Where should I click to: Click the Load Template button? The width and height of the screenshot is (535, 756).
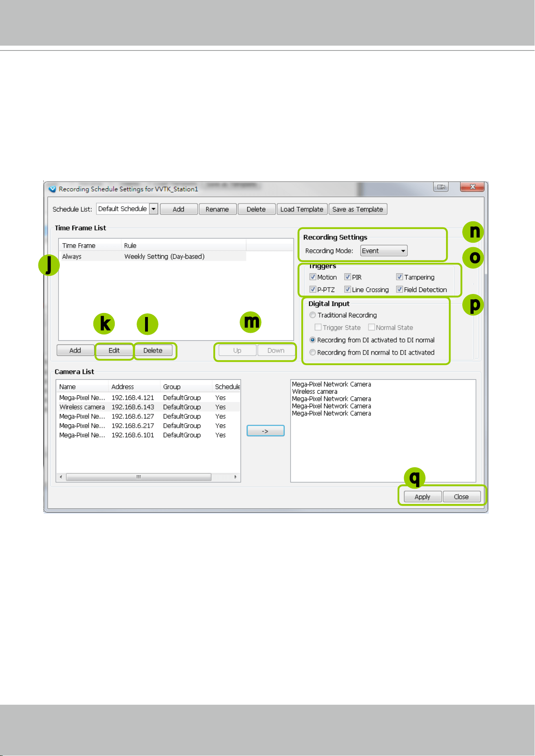click(x=302, y=209)
